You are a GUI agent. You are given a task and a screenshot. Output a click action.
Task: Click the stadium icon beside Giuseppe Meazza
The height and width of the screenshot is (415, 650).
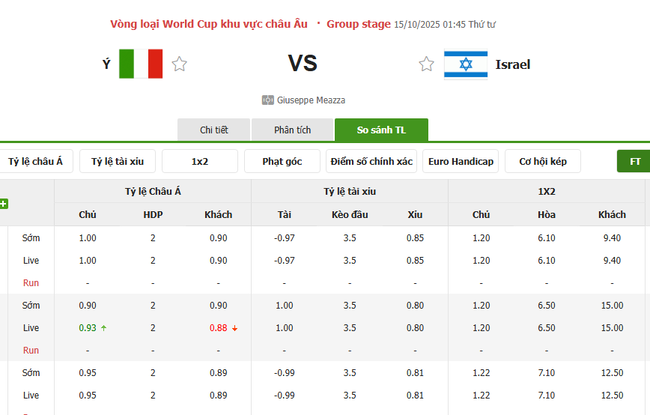267,100
